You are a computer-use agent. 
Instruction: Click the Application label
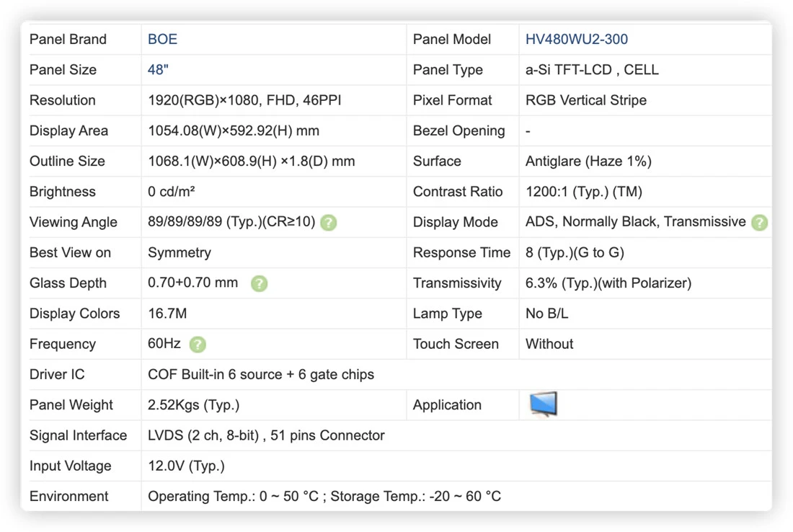tap(447, 405)
